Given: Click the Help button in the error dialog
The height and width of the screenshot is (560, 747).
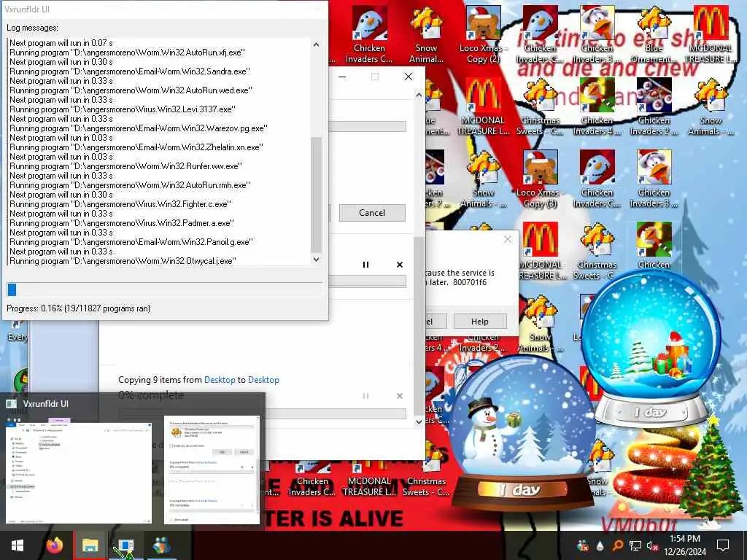Looking at the screenshot, I should 480,322.
